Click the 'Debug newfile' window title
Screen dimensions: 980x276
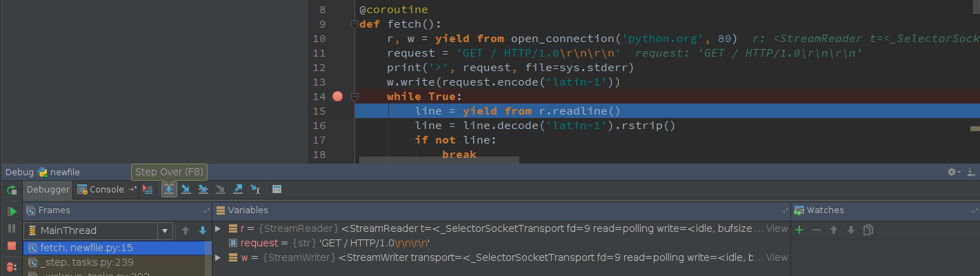(43, 172)
